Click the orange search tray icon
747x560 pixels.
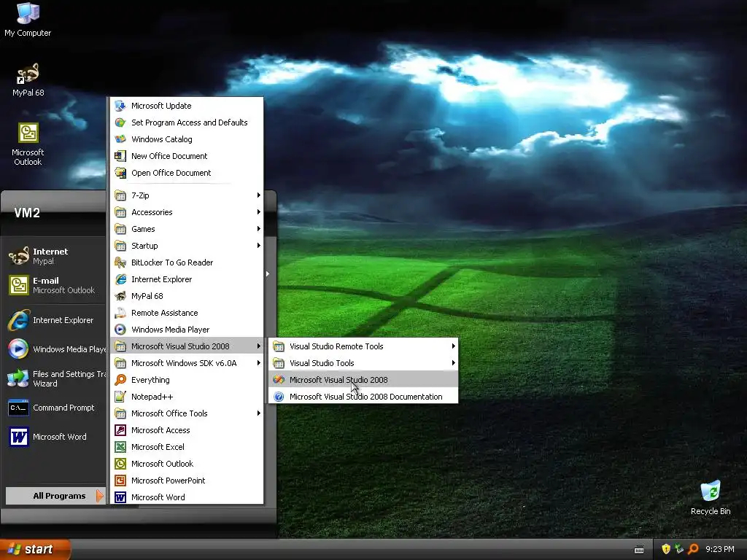click(x=693, y=549)
